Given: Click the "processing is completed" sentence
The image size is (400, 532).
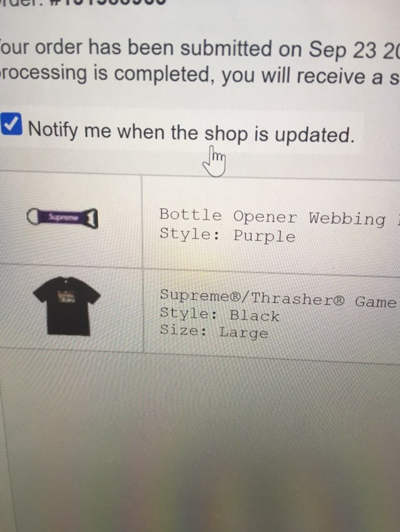Looking at the screenshot, I should (x=200, y=75).
